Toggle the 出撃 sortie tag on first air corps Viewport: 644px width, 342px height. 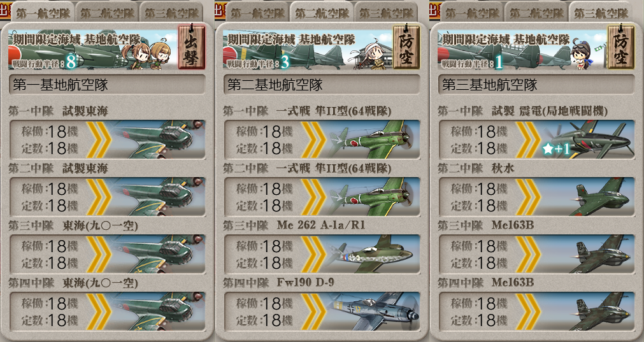[x=191, y=46]
